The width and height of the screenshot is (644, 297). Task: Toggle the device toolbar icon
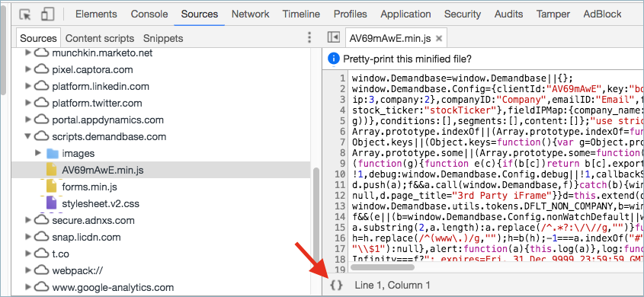[x=48, y=14]
